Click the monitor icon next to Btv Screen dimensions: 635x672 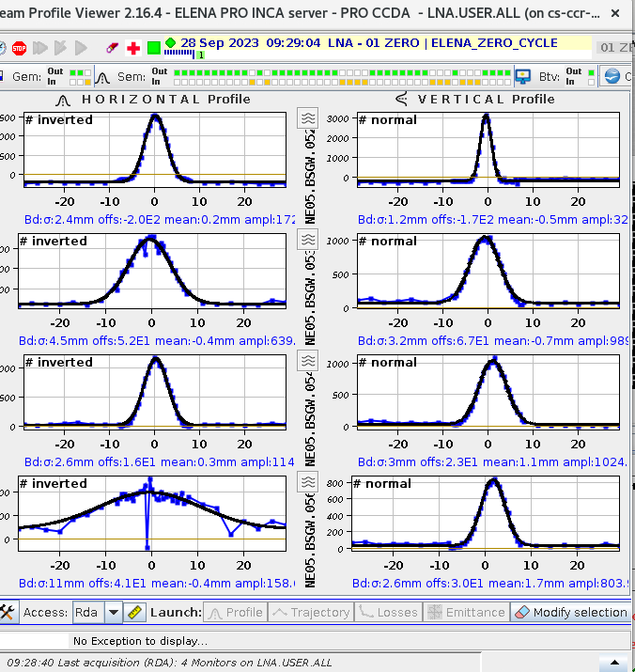[524, 76]
